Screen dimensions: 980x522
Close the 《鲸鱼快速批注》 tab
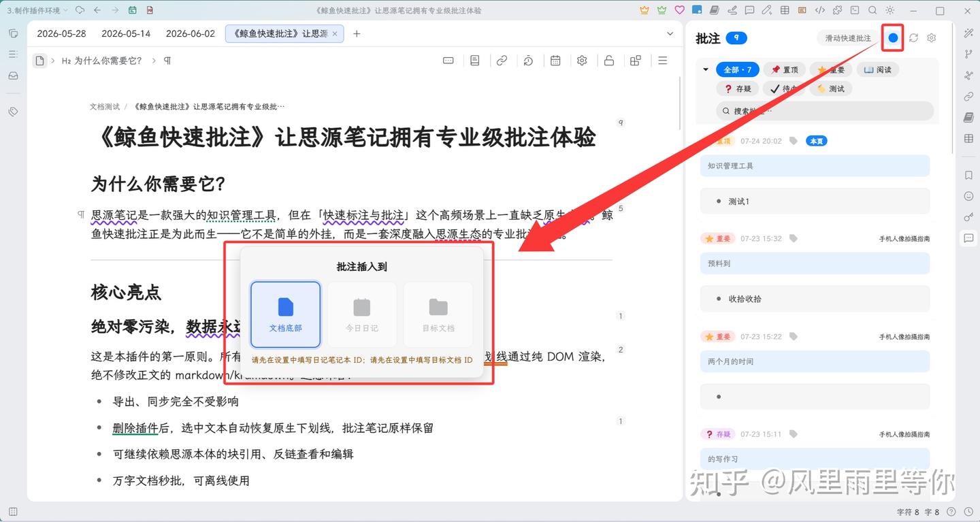[x=335, y=33]
